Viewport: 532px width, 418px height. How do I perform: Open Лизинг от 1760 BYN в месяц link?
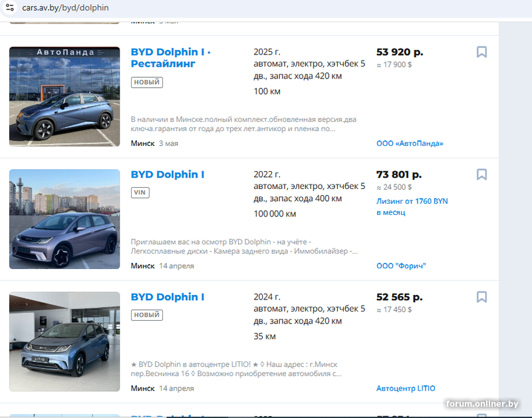[x=412, y=207]
